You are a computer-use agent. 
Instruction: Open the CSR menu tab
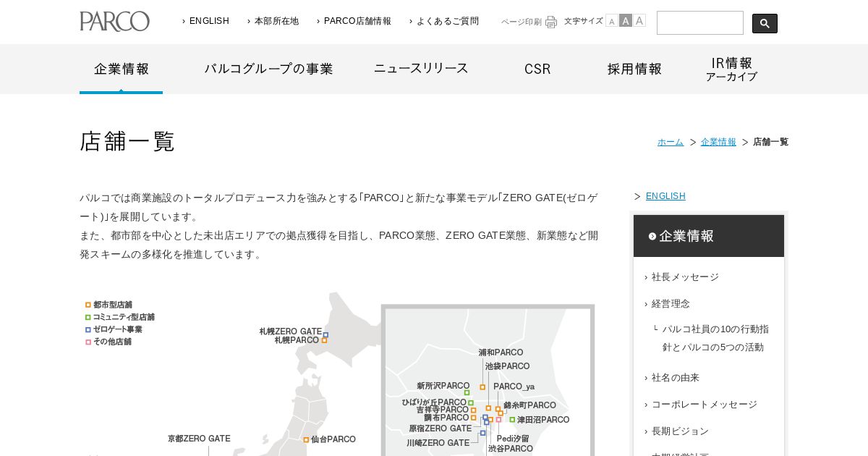point(537,69)
